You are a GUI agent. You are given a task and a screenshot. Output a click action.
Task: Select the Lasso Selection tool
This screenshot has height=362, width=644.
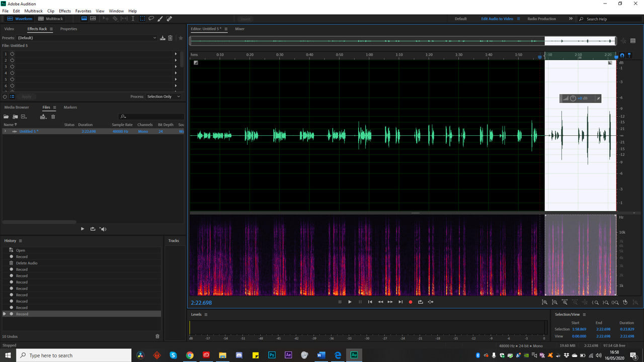coord(151,19)
